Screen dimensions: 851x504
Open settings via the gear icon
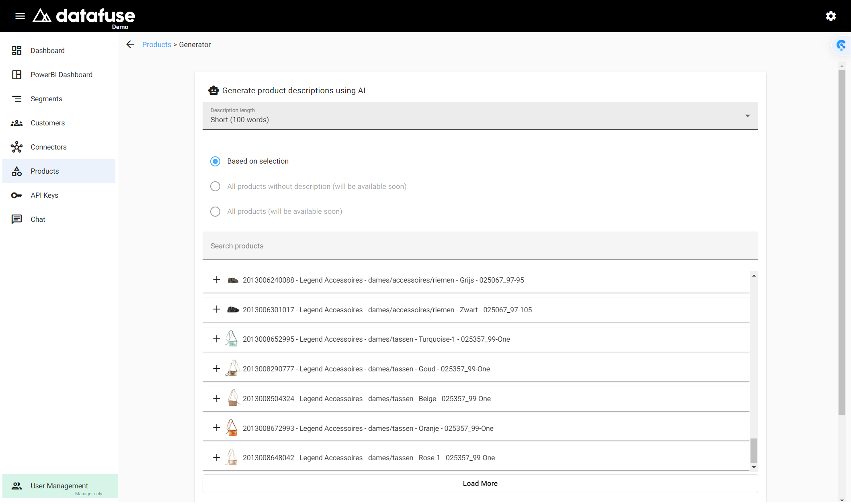tap(831, 16)
